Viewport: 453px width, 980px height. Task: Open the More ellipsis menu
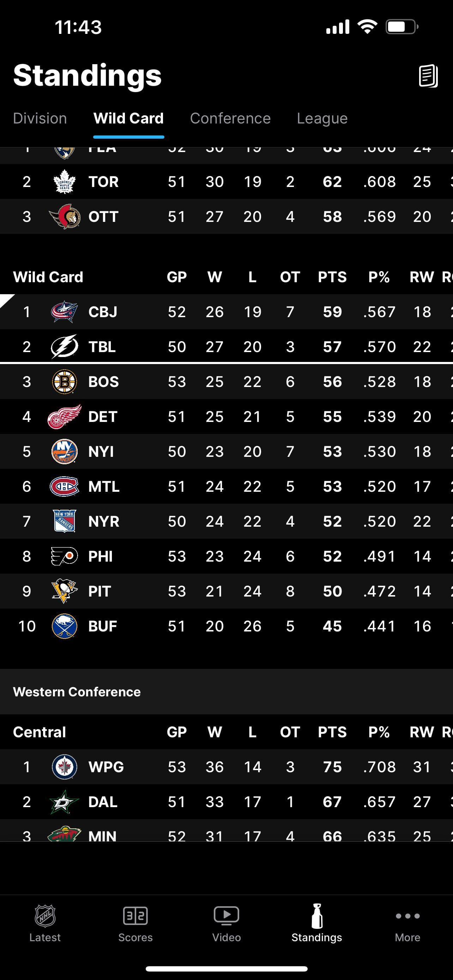click(x=407, y=916)
